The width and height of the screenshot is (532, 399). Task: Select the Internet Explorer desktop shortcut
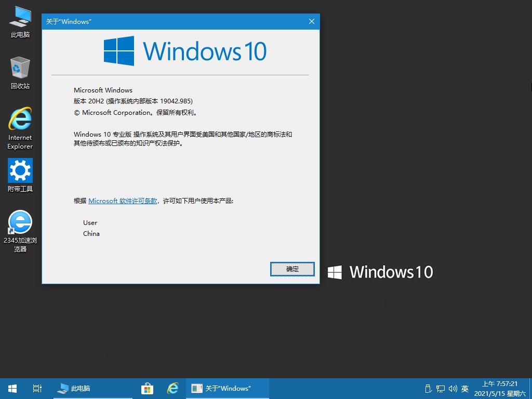pos(20,128)
